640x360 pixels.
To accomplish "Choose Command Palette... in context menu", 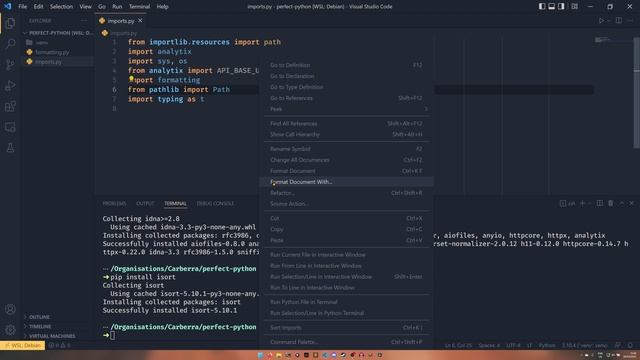I will tap(346, 342).
